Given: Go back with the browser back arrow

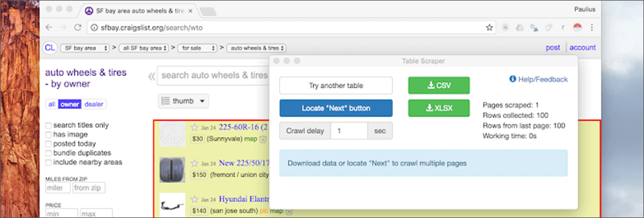Looking at the screenshot, I should coord(49,27).
